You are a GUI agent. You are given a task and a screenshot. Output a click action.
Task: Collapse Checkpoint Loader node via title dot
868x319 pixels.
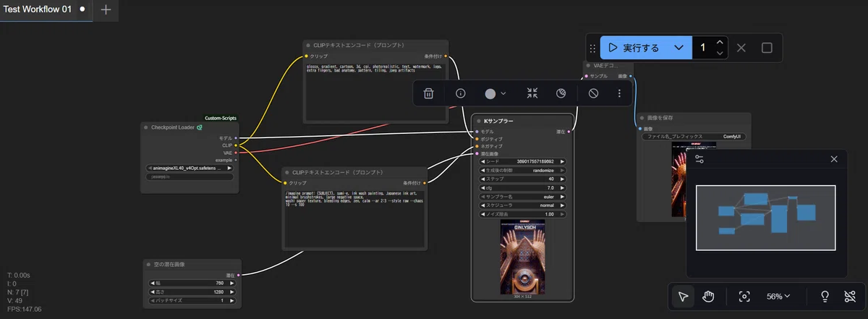click(x=145, y=127)
